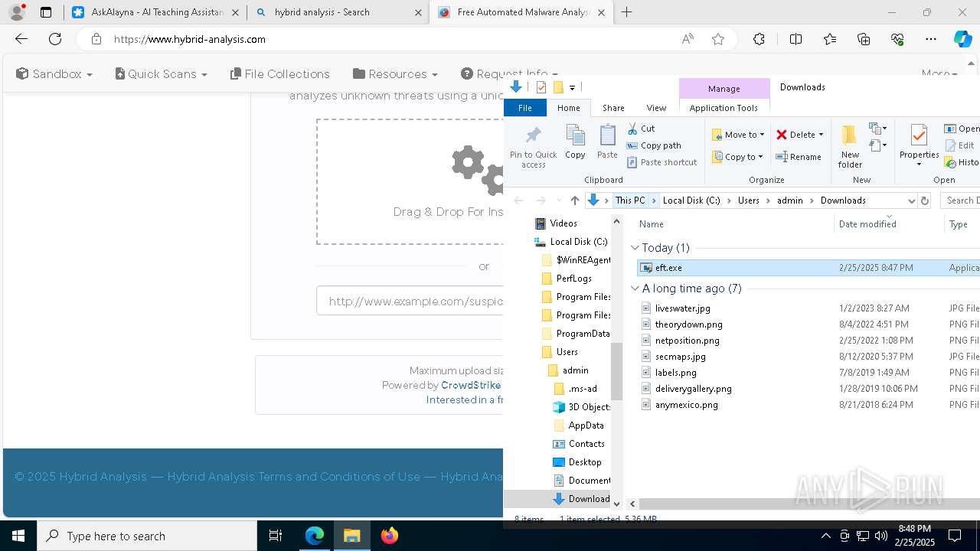Image resolution: width=980 pixels, height=551 pixels.
Task: Sort by Name column header
Action: [651, 224]
